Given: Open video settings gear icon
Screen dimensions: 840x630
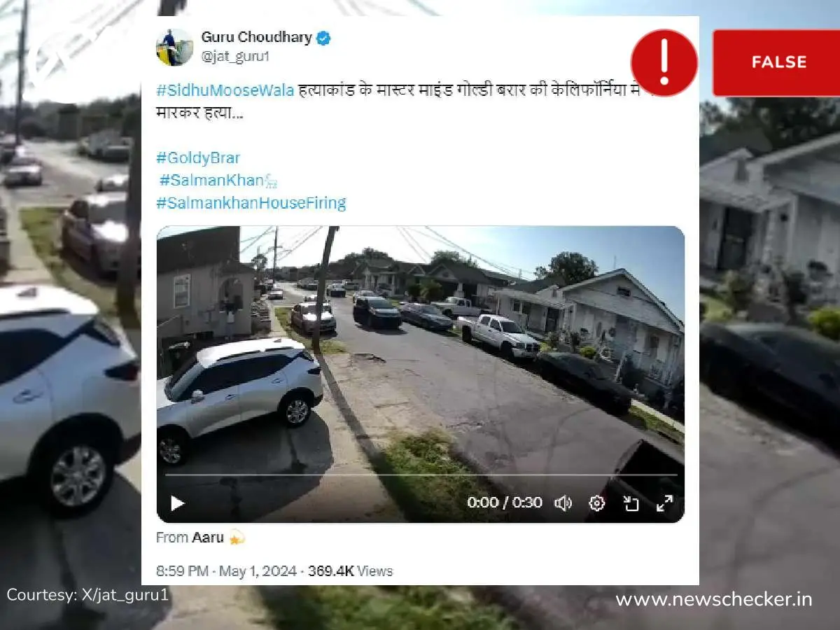Looking at the screenshot, I should pos(597,503).
